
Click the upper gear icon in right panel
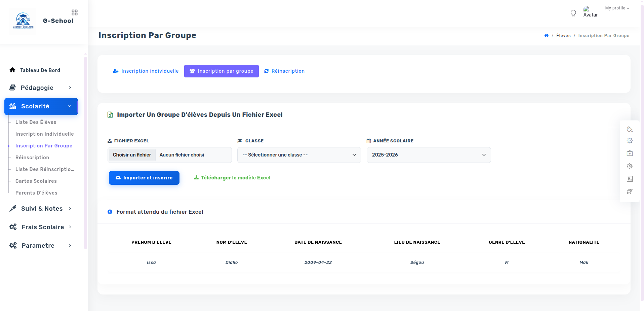click(630, 141)
